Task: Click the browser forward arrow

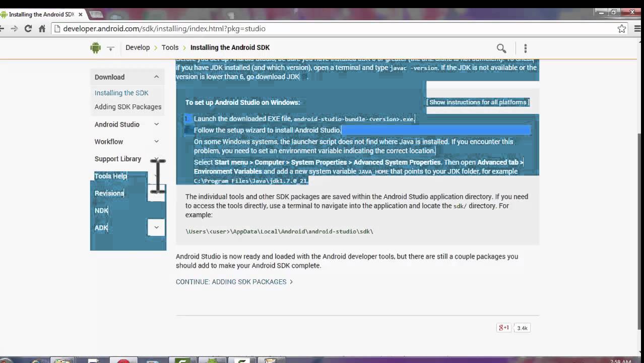Action: coord(14,29)
